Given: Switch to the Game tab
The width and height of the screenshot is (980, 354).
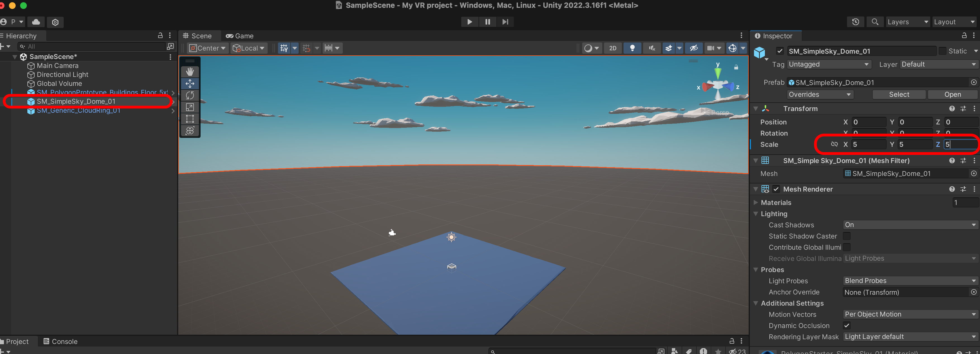Looking at the screenshot, I should click(240, 36).
